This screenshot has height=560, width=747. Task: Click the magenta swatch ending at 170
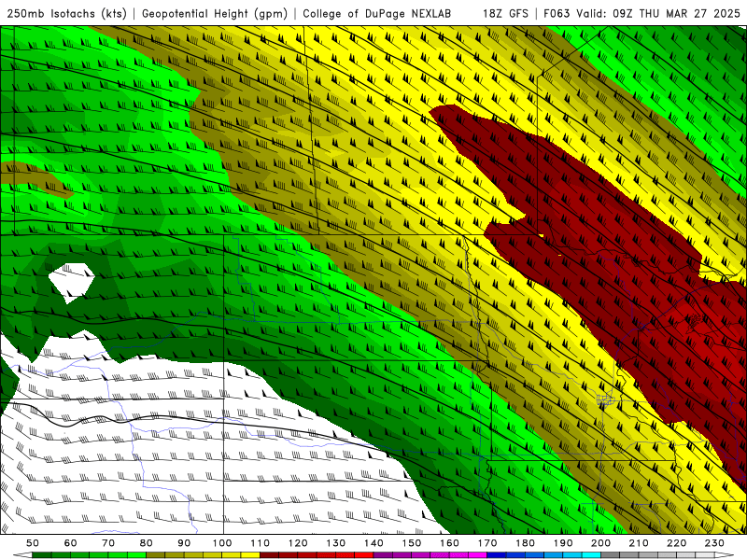tap(477, 555)
